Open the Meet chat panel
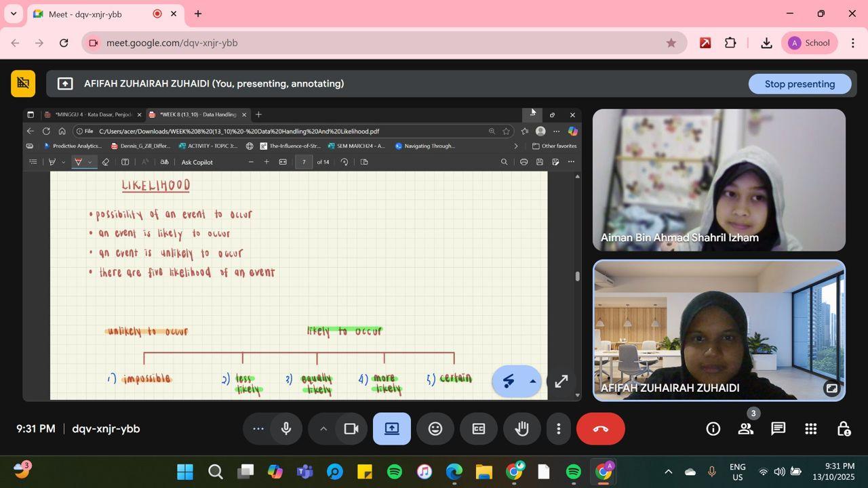 (x=778, y=429)
